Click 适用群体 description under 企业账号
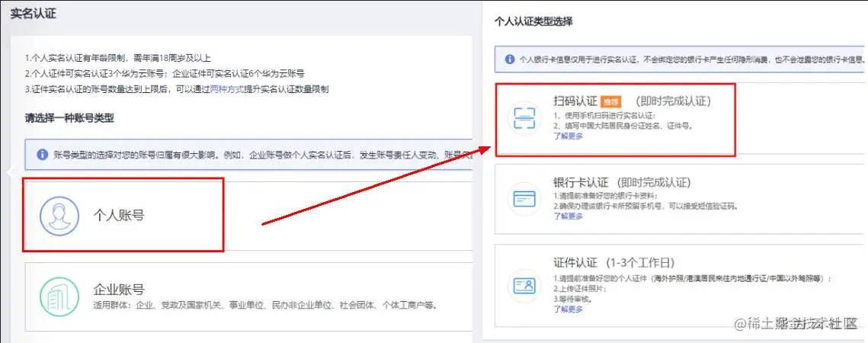This screenshot has height=343, width=868. (266, 305)
